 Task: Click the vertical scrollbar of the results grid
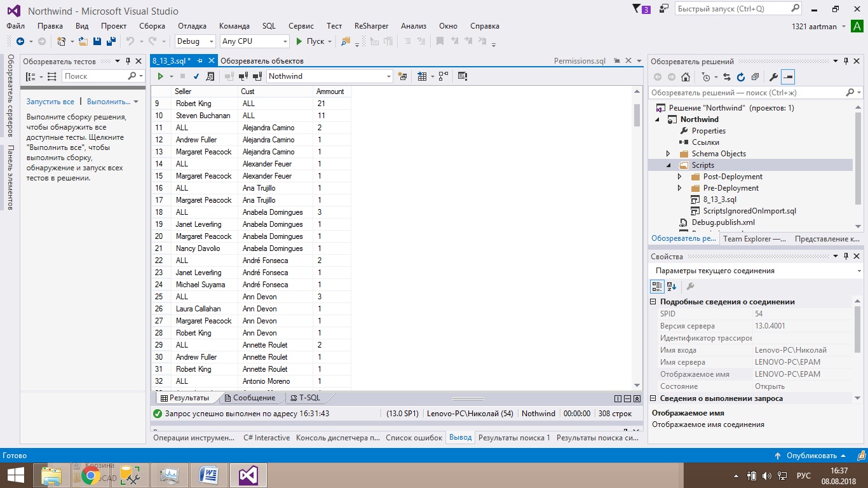pos(637,238)
